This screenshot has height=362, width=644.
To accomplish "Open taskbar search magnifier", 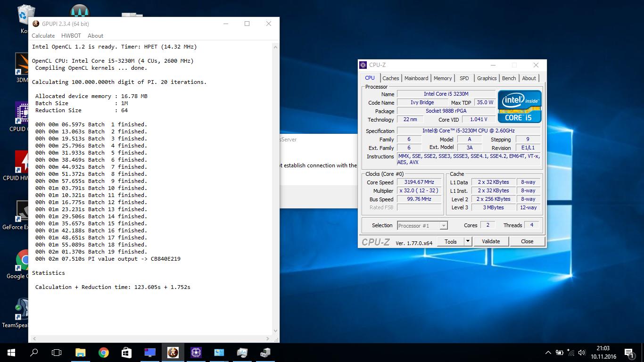I will pos(34,352).
